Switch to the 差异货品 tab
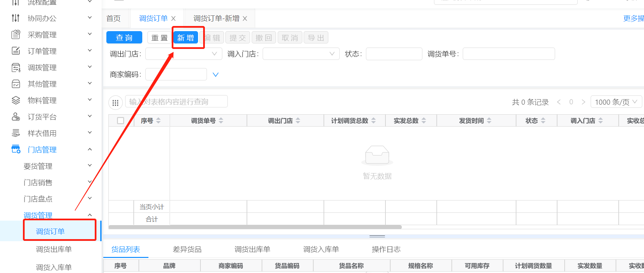 187,249
